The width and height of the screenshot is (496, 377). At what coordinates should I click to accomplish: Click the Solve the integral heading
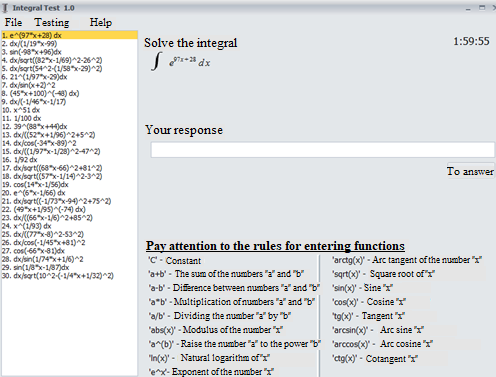click(191, 43)
